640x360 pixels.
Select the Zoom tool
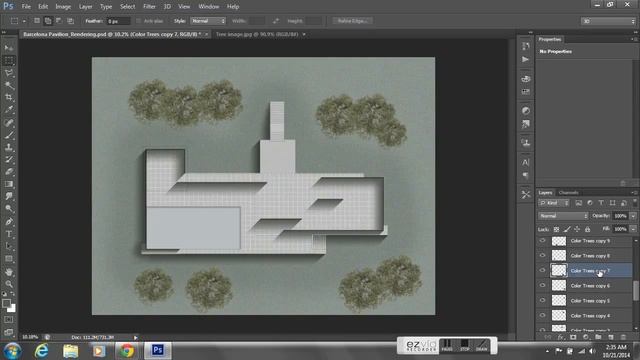tap(9, 284)
